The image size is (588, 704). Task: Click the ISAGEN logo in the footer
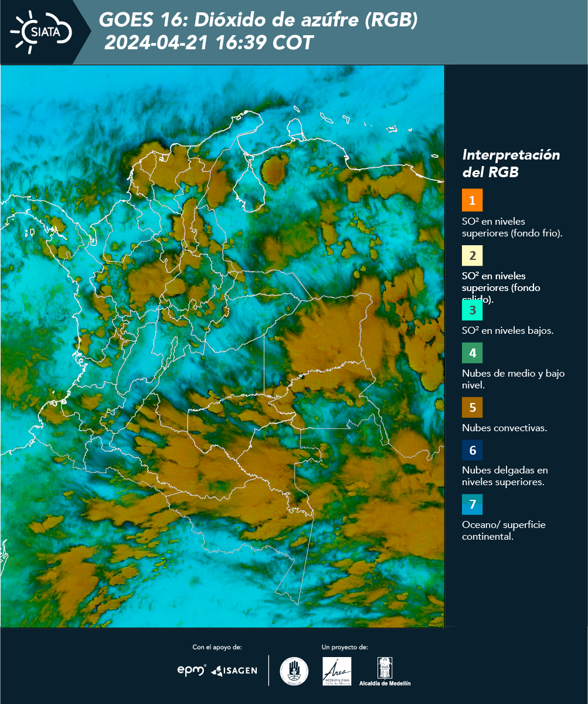pyautogui.click(x=234, y=671)
